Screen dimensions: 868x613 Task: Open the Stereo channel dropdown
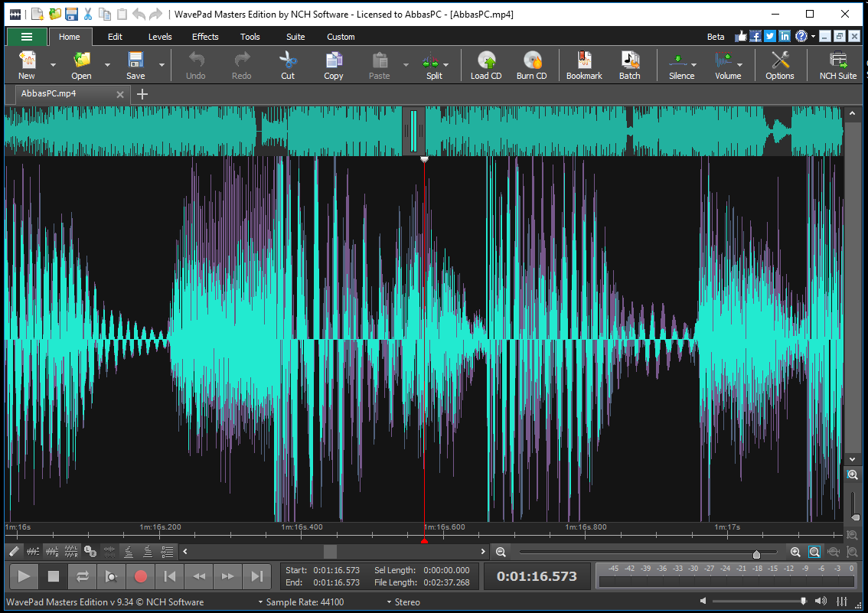(x=403, y=602)
